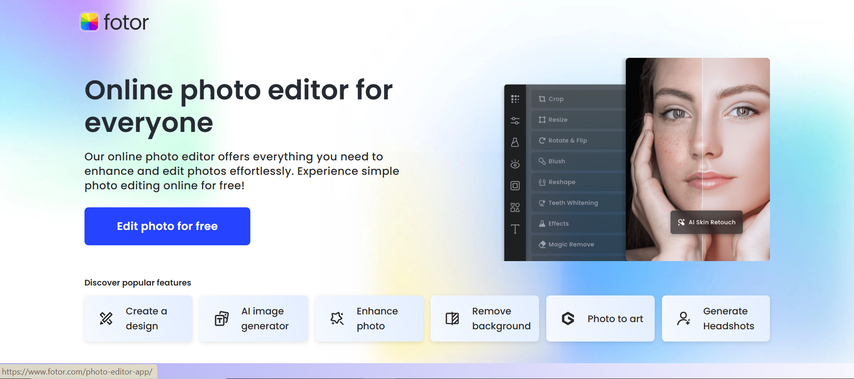Select Rotate & Flip in the tools list

tap(578, 140)
